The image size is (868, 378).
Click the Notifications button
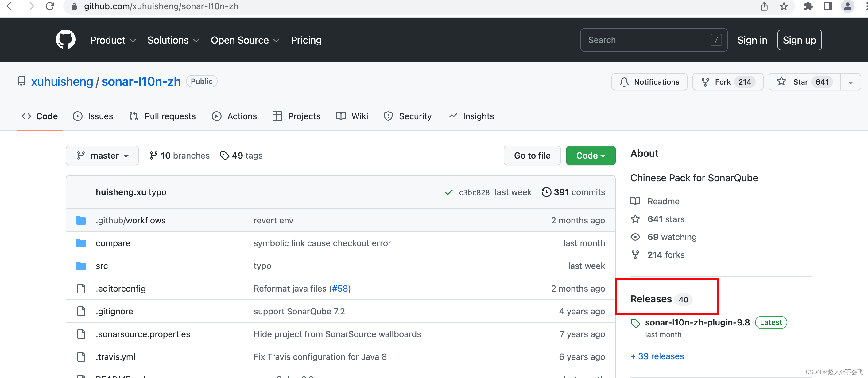tap(649, 82)
